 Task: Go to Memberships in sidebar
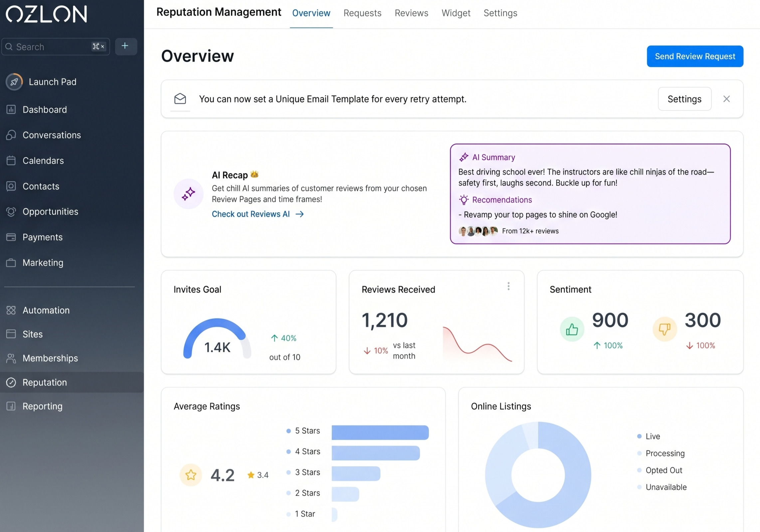42,358
